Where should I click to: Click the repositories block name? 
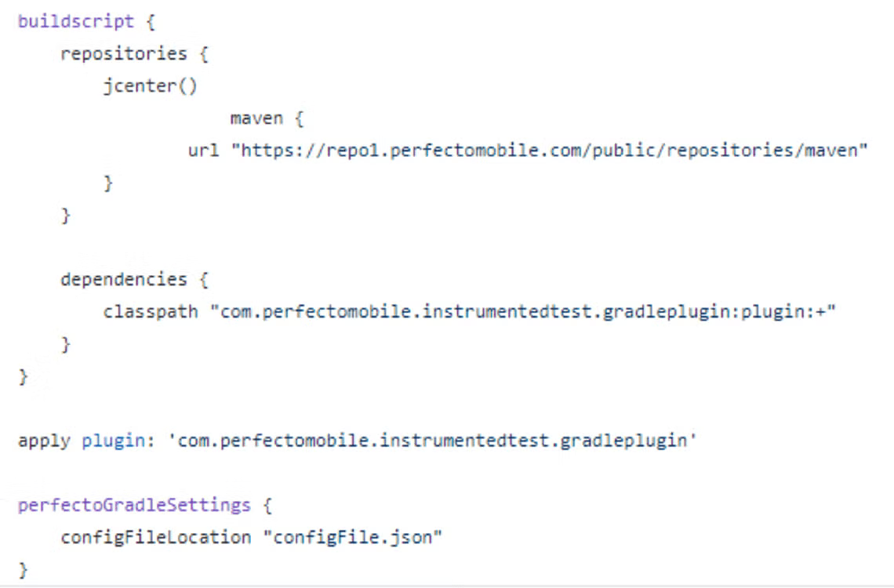coord(124,54)
